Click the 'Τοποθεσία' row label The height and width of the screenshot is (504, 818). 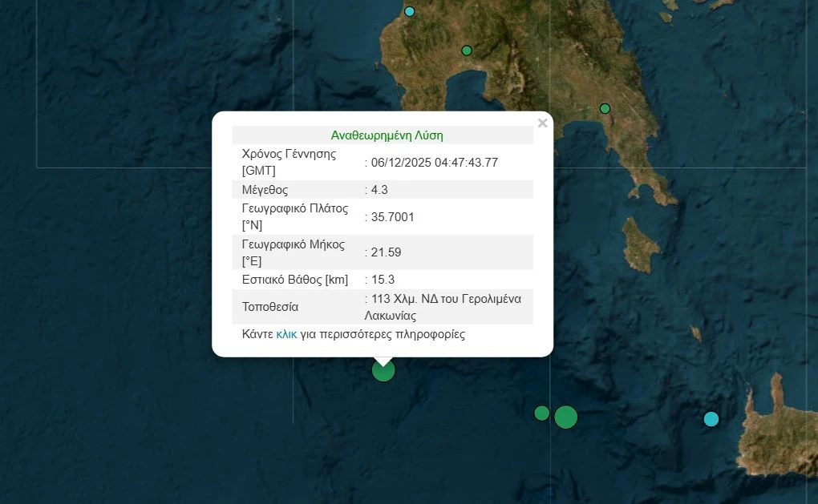[x=270, y=307]
